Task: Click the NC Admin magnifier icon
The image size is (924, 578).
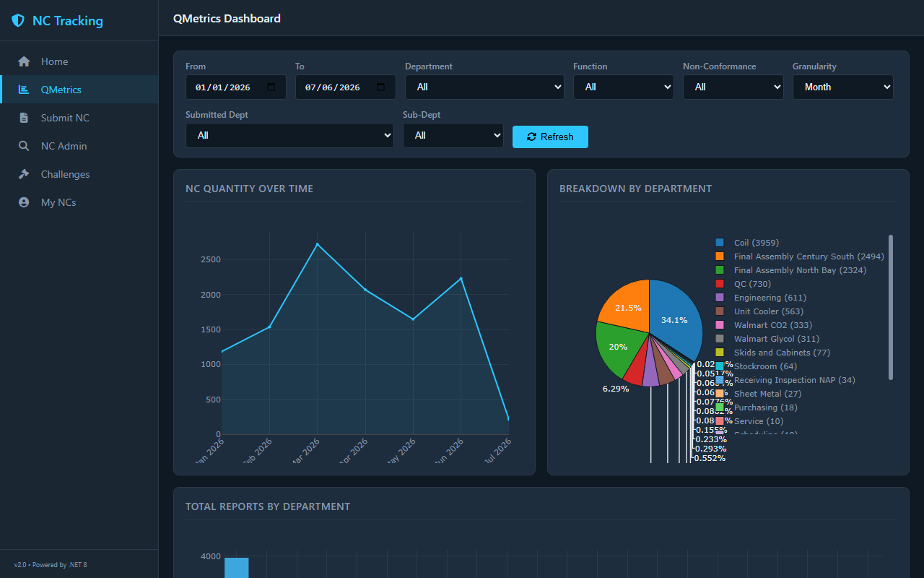Action: click(24, 146)
